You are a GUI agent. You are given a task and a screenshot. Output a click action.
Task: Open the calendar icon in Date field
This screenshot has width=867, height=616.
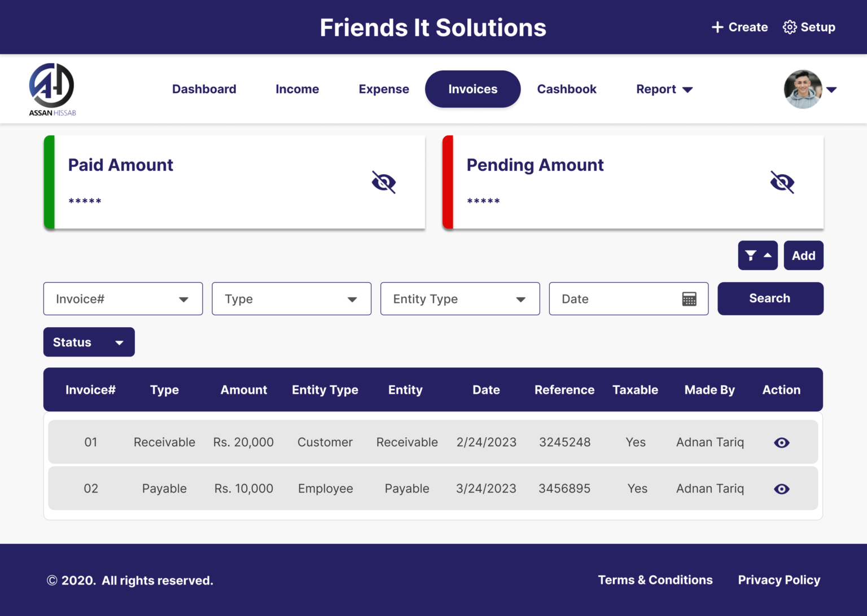689,299
